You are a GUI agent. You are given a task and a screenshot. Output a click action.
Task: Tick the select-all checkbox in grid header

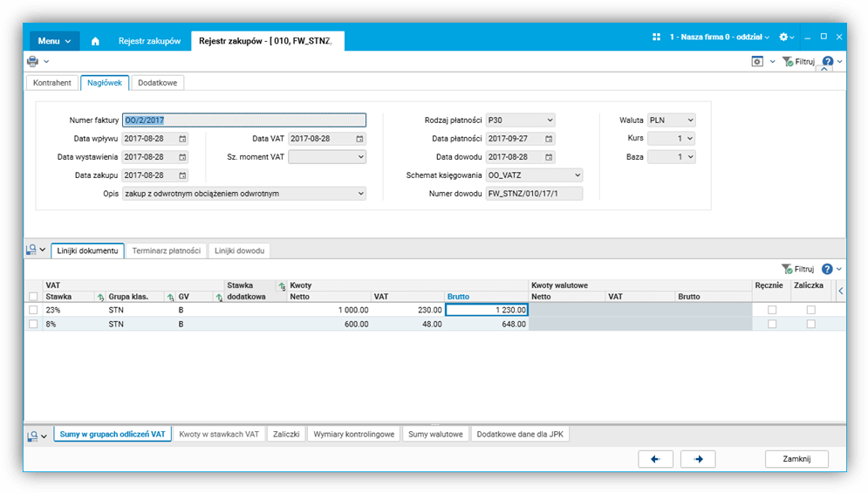pyautogui.click(x=33, y=297)
